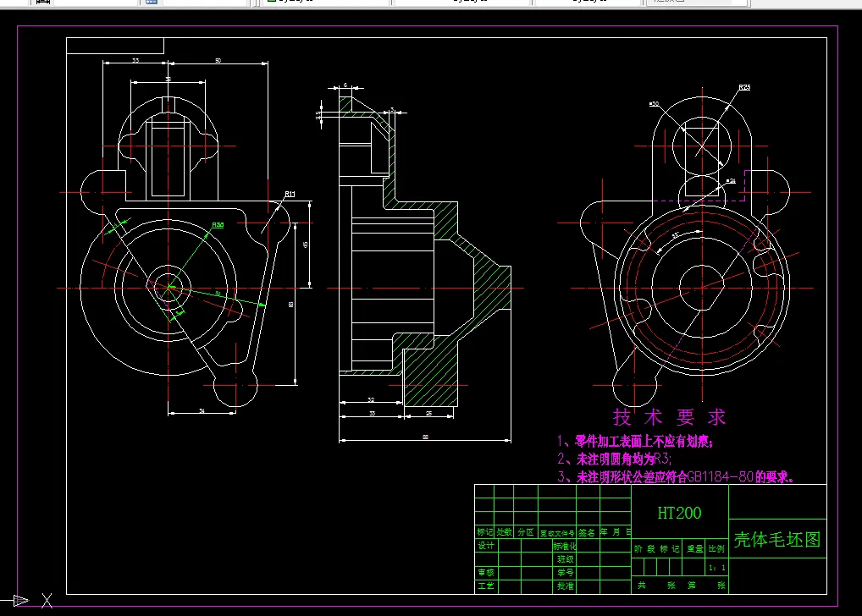The width and height of the screenshot is (862, 616).
Task: Select the 标准化 cell label
Action: 565,547
